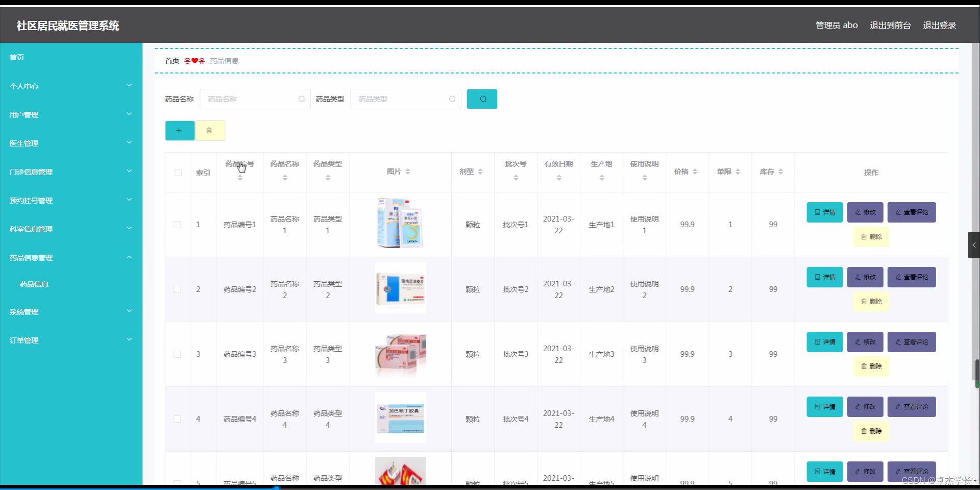This screenshot has width=980, height=490.
Task: Click the search magnifier button
Action: click(481, 99)
